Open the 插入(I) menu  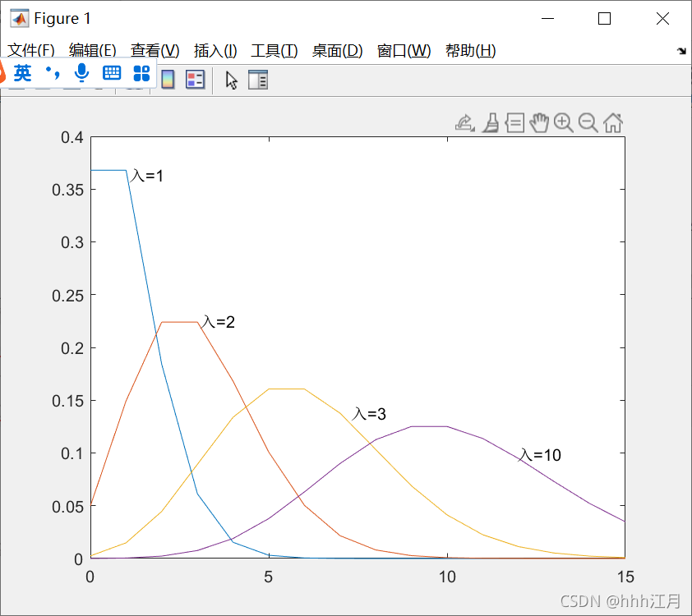click(215, 51)
